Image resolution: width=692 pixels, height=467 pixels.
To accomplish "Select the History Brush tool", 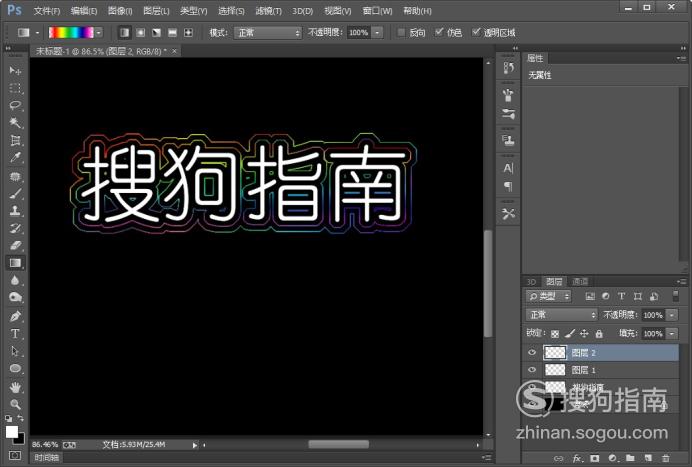I will click(15, 228).
